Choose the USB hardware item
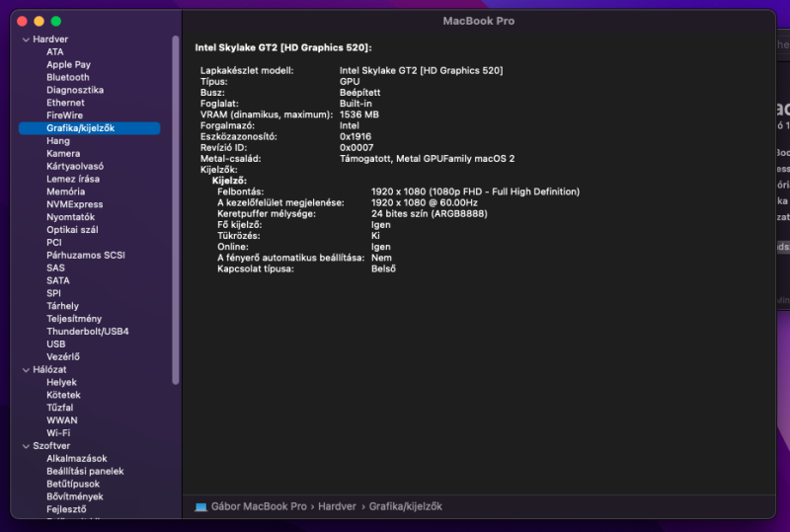Screen dimensions: 790x532 [56, 344]
